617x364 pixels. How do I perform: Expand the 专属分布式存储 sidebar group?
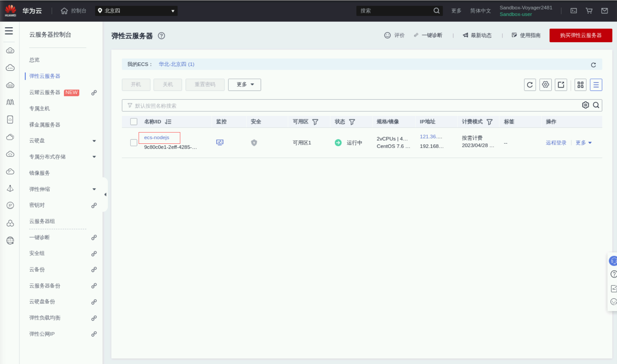[94, 157]
